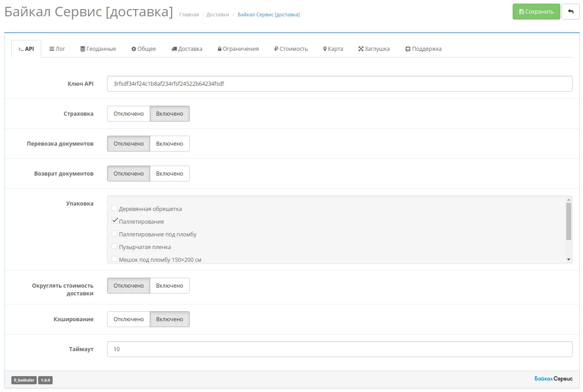Click the Упаковка list scroll-up arrow

(x=568, y=200)
